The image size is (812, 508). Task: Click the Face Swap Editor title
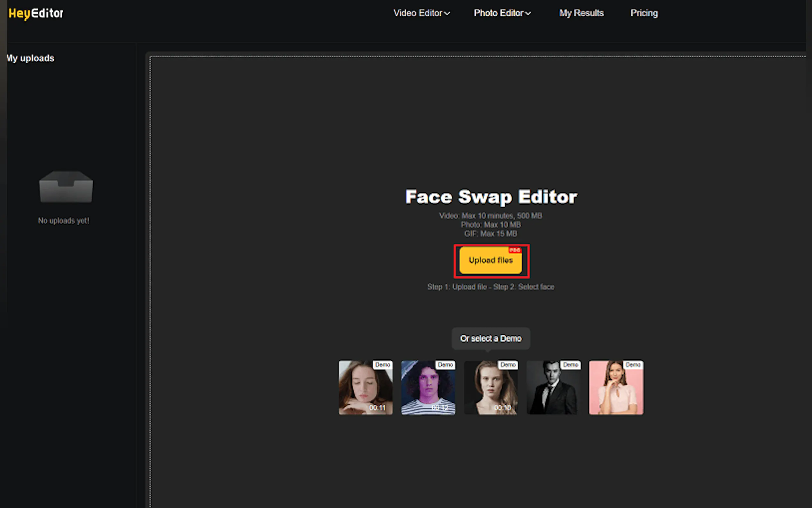[x=491, y=197]
